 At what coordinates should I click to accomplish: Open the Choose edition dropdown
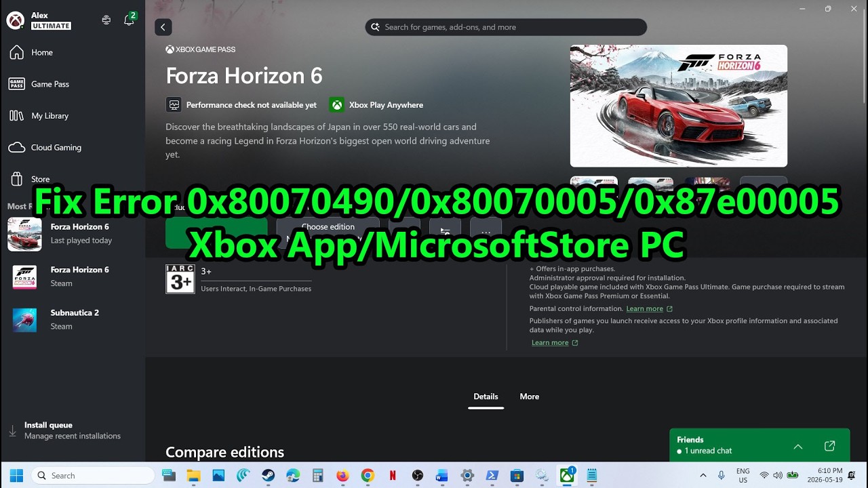point(328,232)
